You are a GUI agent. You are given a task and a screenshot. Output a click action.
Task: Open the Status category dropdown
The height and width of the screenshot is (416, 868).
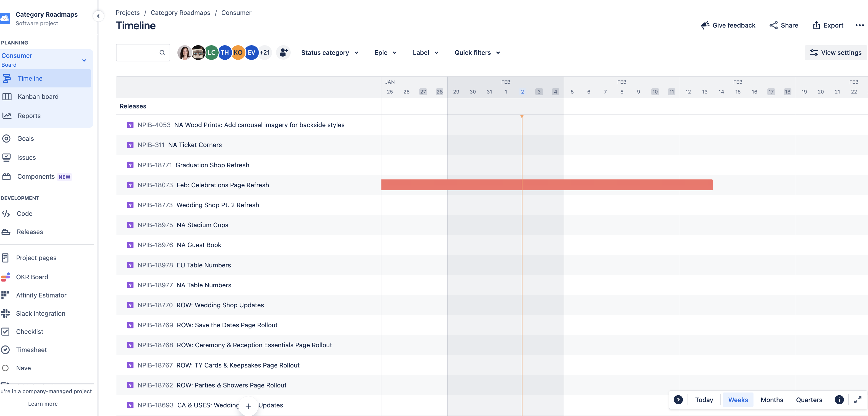click(x=330, y=53)
